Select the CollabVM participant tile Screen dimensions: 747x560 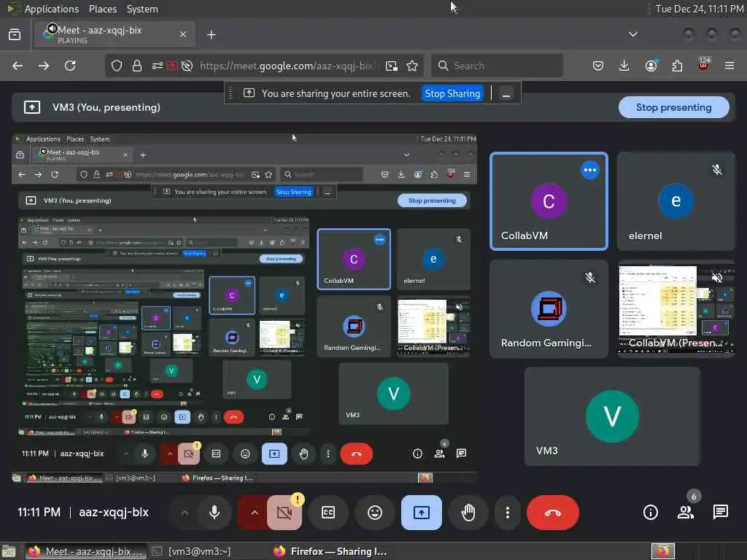pos(549,201)
